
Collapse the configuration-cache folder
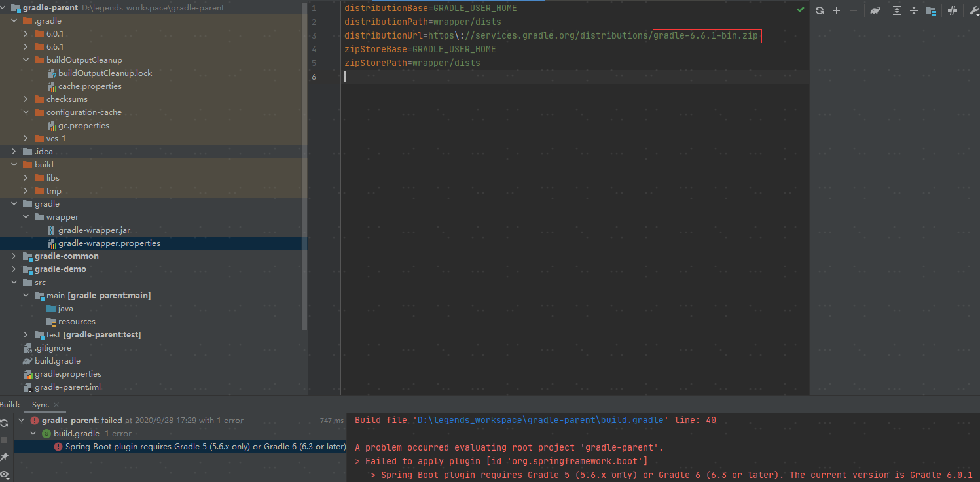point(26,112)
